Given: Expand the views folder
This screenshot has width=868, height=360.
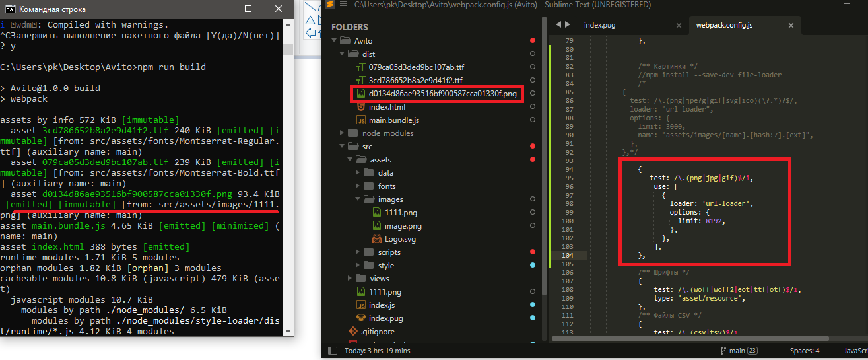Looking at the screenshot, I should click(x=351, y=279).
